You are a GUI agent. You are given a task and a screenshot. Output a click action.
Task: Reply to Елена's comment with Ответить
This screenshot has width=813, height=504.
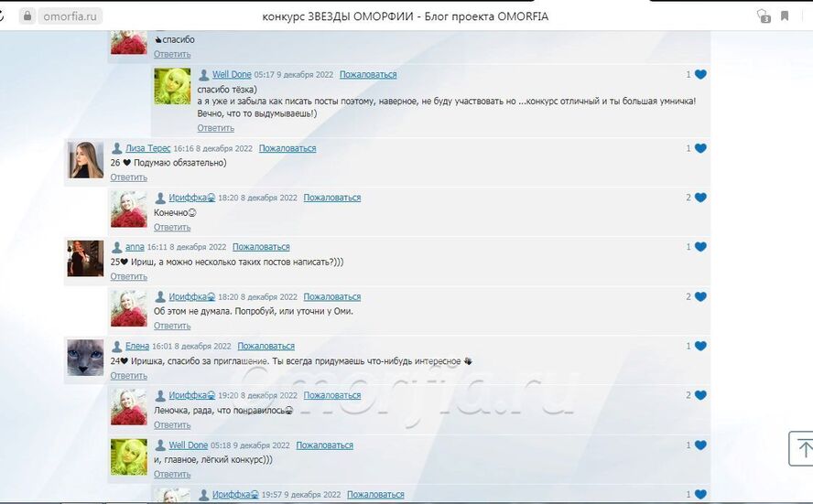pos(128,376)
